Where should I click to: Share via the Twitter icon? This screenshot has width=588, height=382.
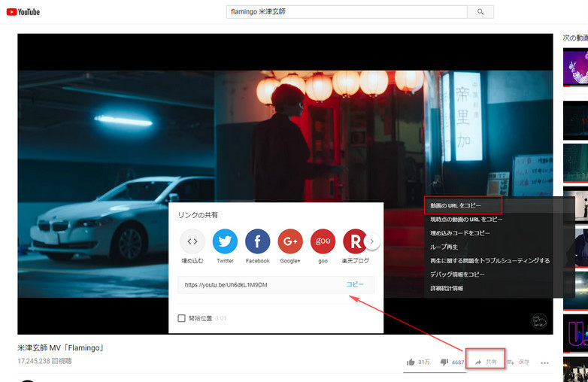point(225,241)
